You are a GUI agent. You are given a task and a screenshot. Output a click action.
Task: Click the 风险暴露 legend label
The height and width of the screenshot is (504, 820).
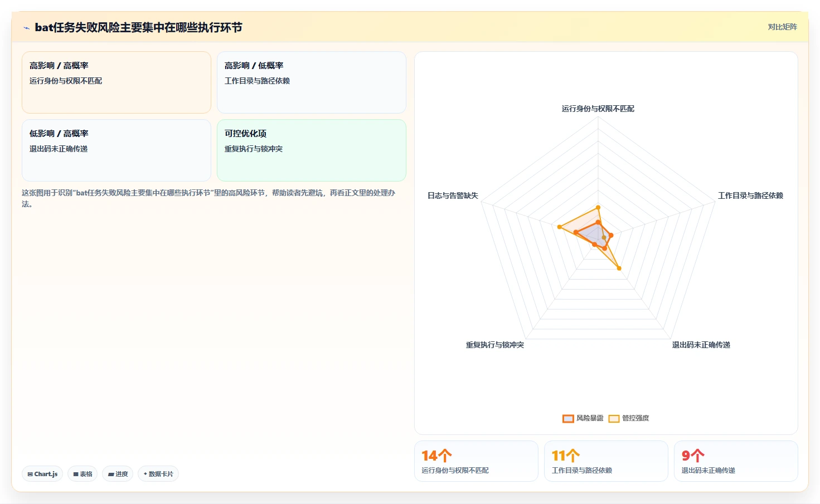click(590, 418)
